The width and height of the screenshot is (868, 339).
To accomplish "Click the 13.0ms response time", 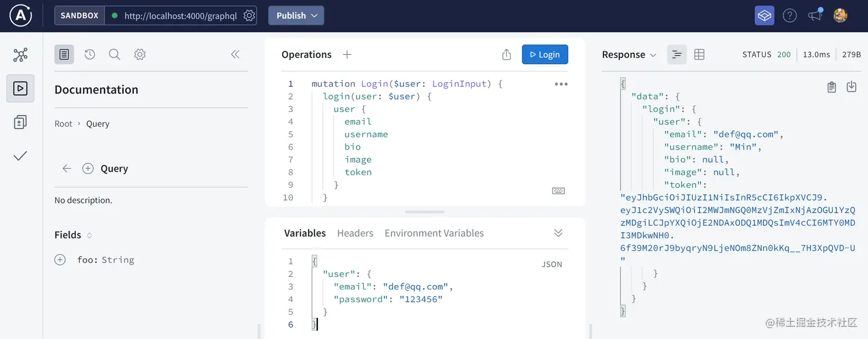I will pos(816,55).
